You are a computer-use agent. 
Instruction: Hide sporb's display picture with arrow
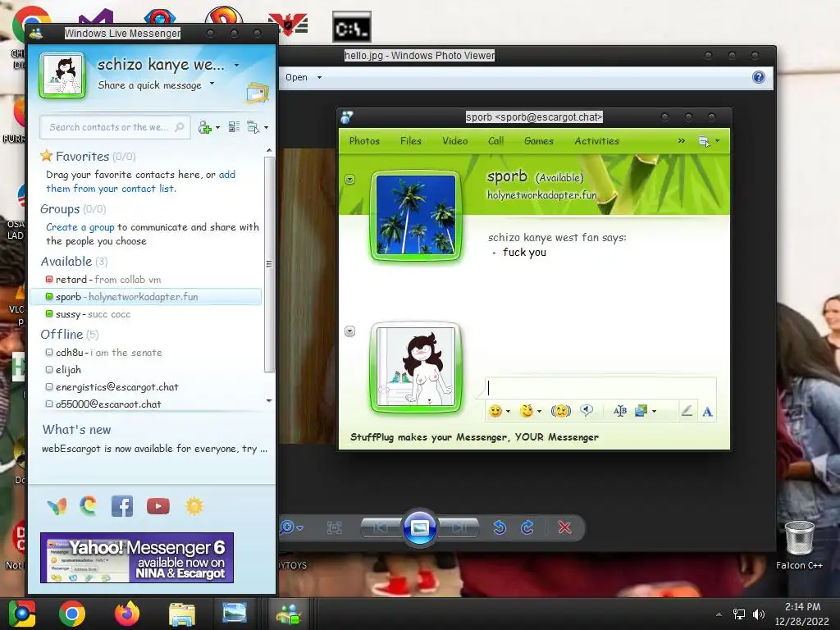pos(349,180)
